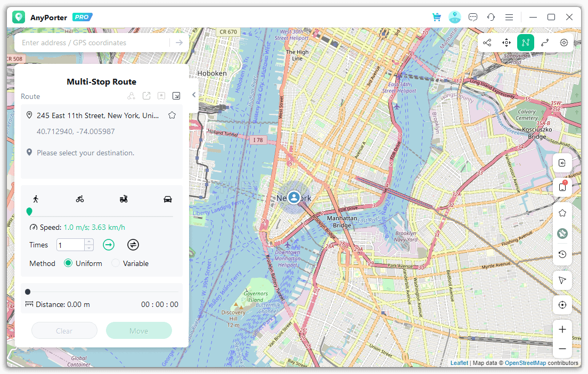The width and height of the screenshot is (588, 374).
Task: Click the distance ruler icon
Action: (x=29, y=304)
